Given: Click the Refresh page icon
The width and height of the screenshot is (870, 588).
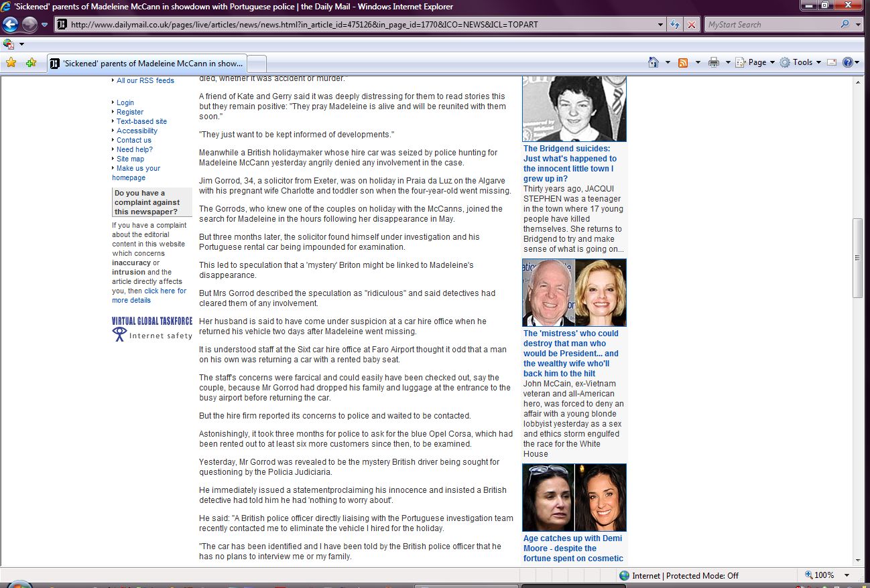Looking at the screenshot, I should [676, 25].
